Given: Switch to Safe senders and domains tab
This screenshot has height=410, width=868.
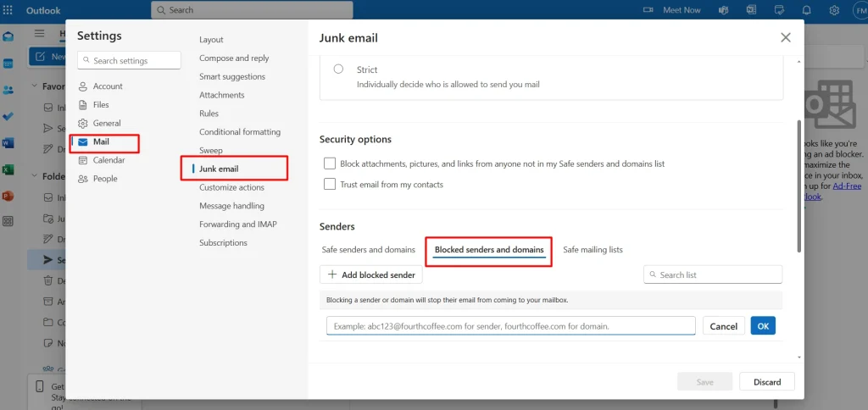Looking at the screenshot, I should point(368,250).
